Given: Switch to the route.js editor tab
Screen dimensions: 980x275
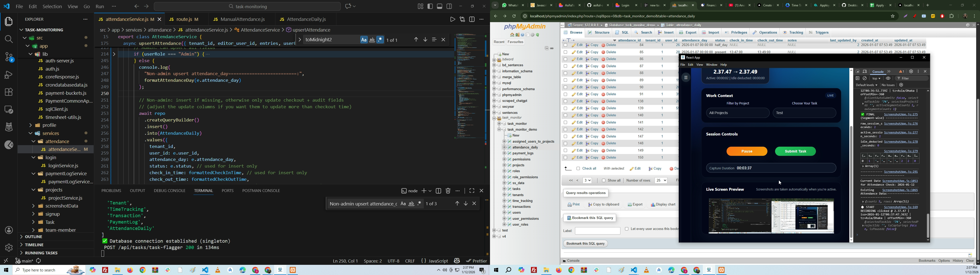Looking at the screenshot, I should [185, 19].
